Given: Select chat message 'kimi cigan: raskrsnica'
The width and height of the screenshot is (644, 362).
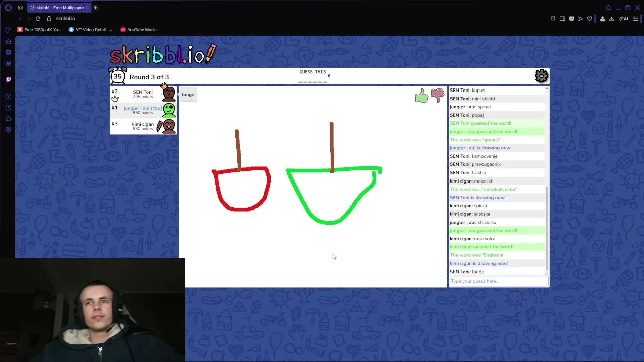Looking at the screenshot, I should point(472,239).
